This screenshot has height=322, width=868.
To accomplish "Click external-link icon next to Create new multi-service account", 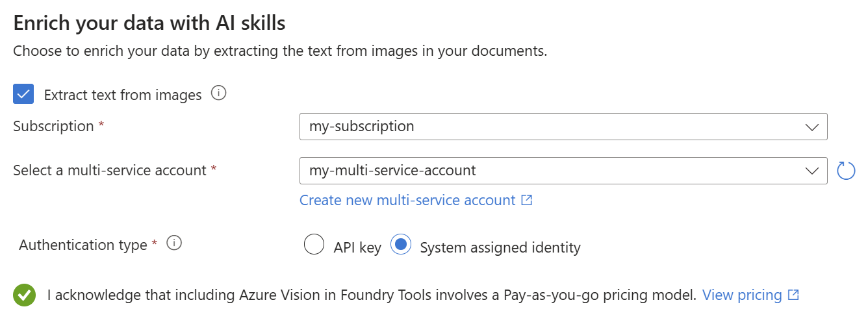I will [527, 200].
